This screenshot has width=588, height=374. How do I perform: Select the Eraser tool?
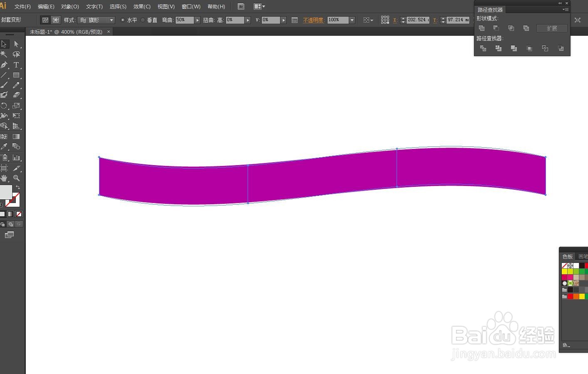click(16, 95)
